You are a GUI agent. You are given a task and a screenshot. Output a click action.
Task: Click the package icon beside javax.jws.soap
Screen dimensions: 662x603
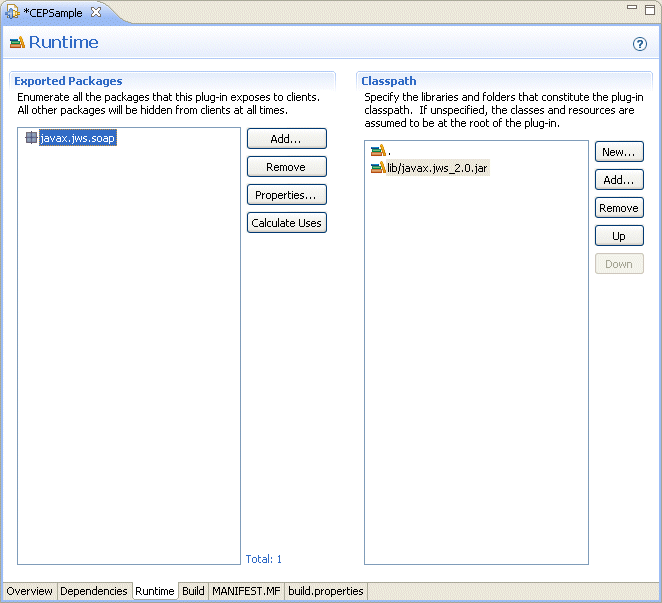point(31,138)
